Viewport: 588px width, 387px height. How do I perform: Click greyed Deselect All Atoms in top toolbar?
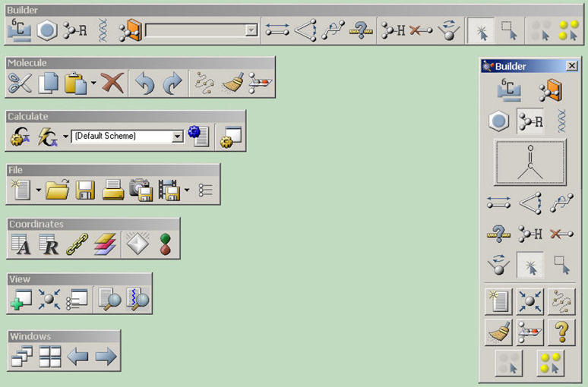[541, 30]
